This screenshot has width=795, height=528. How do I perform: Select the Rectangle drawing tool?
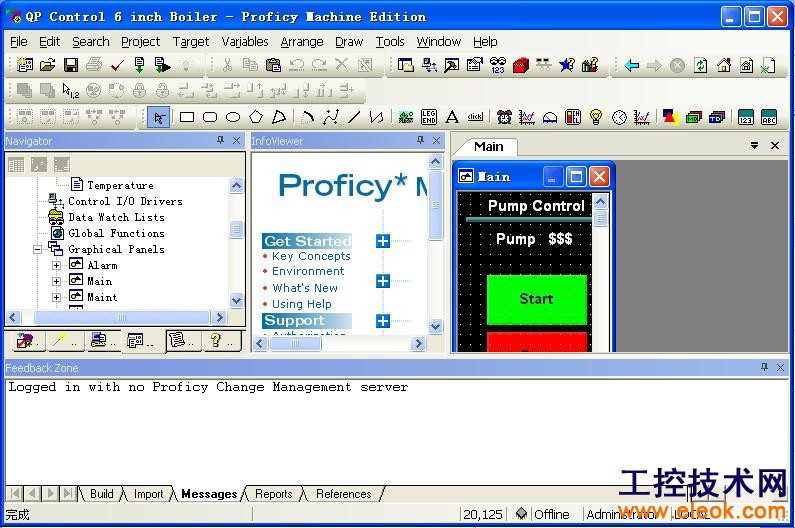click(x=187, y=117)
